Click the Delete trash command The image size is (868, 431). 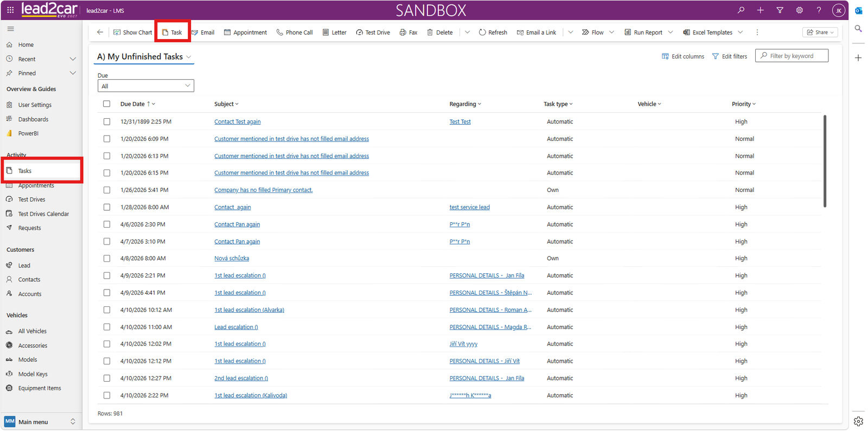(x=440, y=33)
